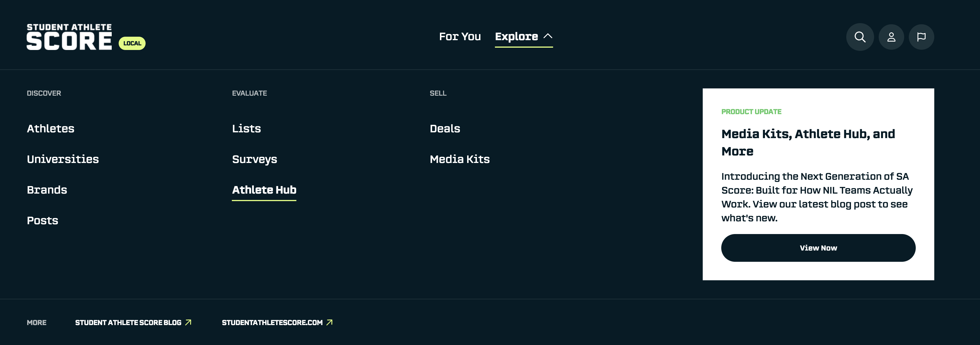Click the LOCAL badge by the logo
Screen dimensions: 980x345
[x=132, y=43]
